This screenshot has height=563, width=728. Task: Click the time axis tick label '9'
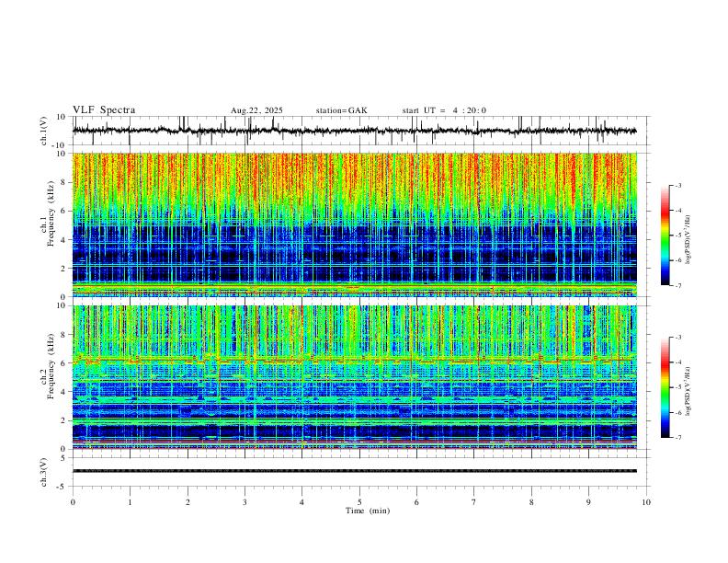point(588,502)
